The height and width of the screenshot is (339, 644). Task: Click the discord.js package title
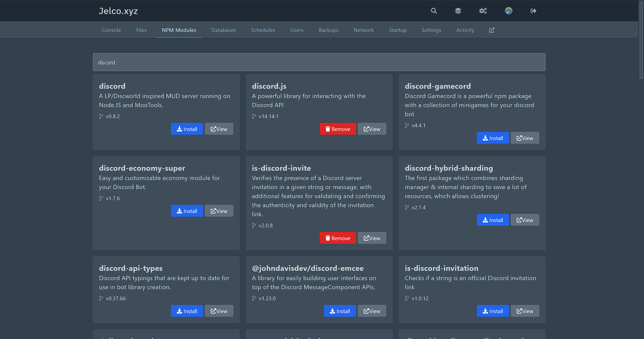point(269,86)
